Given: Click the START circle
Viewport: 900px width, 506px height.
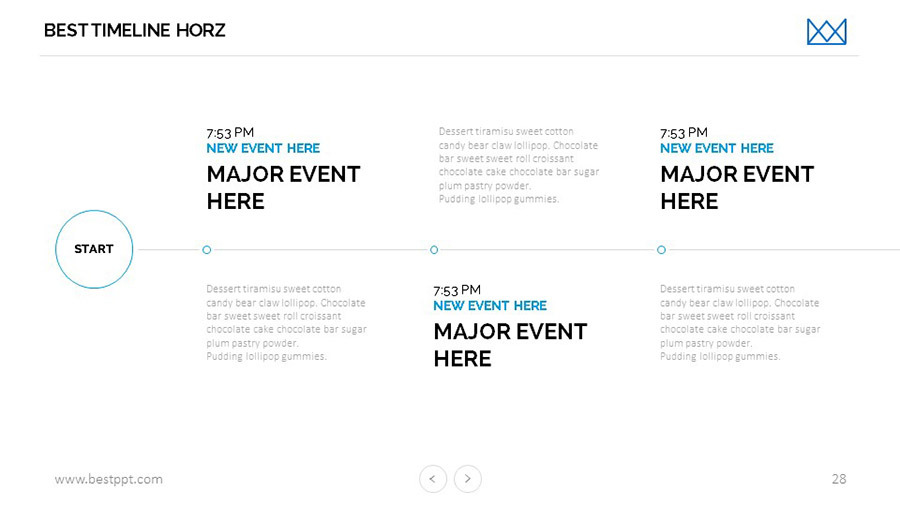Looking at the screenshot, I should tap(94, 249).
